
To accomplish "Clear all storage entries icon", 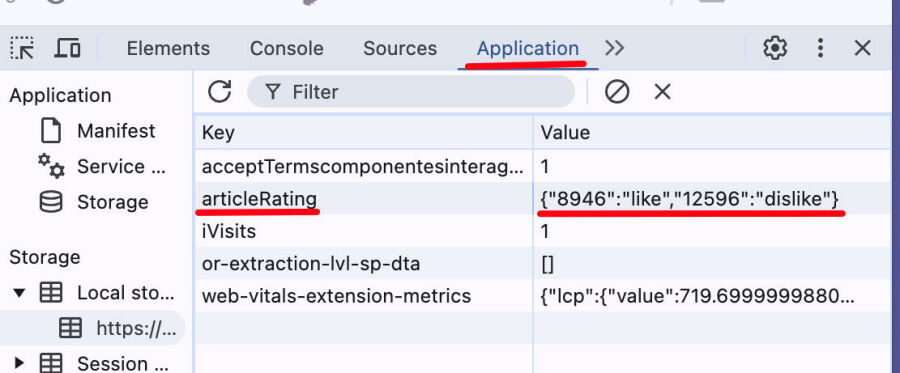I will click(x=617, y=92).
